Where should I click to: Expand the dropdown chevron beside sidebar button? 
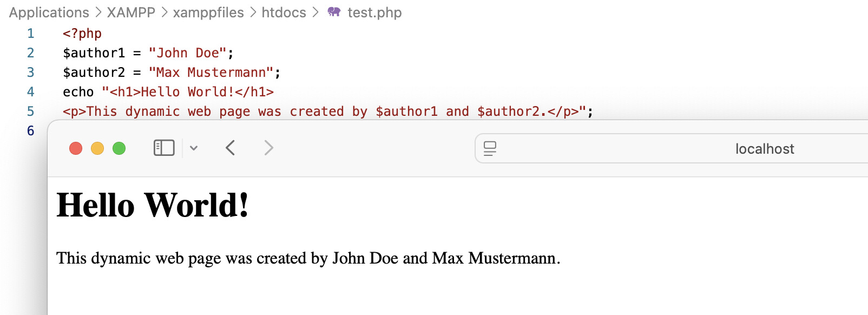(x=194, y=148)
